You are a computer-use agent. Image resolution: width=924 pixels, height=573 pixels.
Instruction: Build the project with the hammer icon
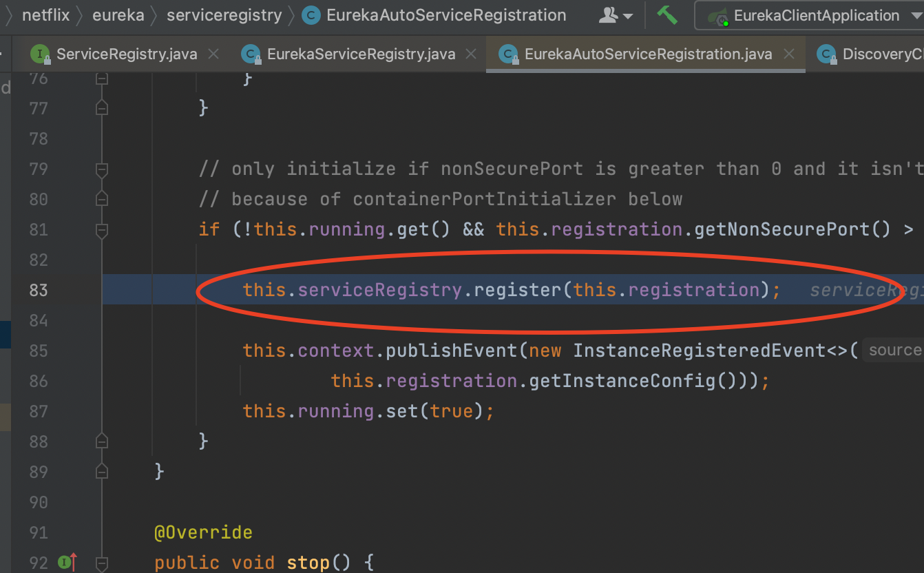click(x=666, y=14)
